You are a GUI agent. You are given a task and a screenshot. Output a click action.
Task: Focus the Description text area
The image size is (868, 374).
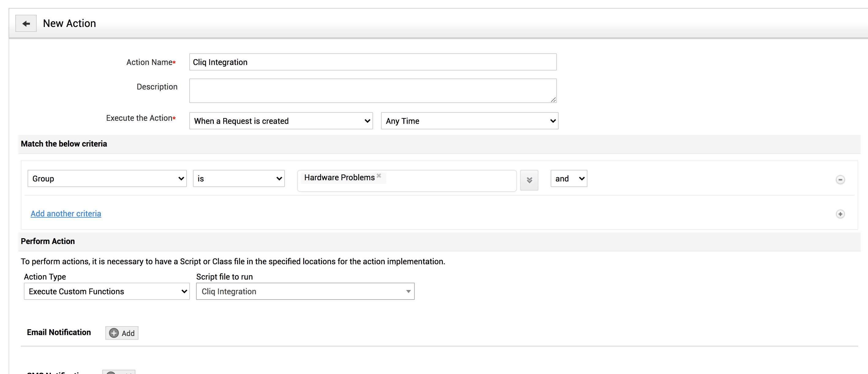click(x=372, y=91)
